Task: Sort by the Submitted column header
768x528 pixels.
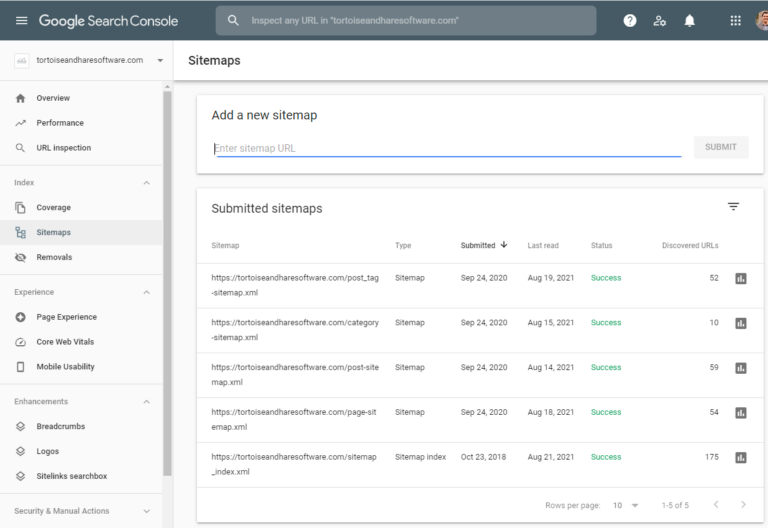Action: tap(483, 245)
